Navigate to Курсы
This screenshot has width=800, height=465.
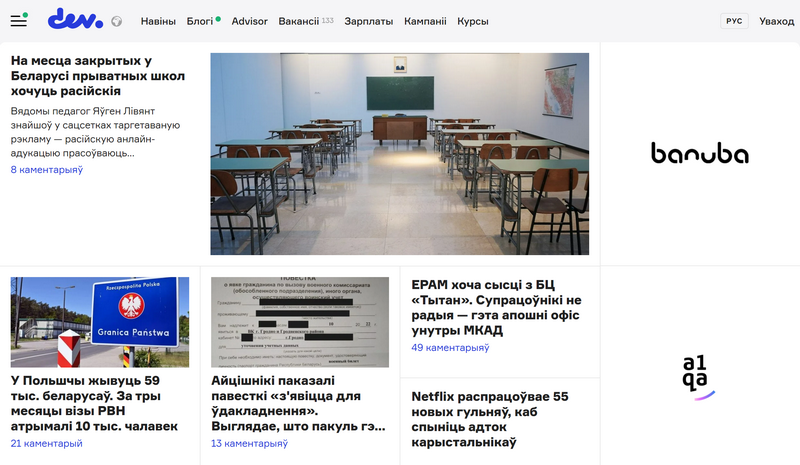coord(473,21)
